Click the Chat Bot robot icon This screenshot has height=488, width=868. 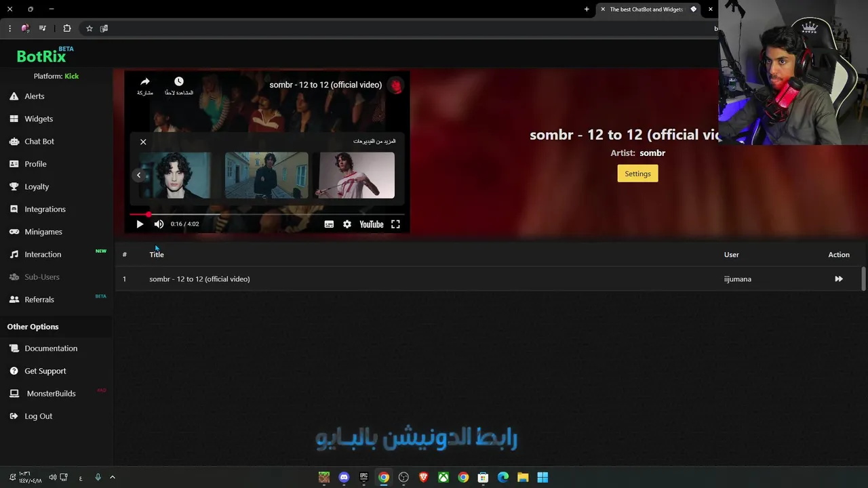(14, 142)
